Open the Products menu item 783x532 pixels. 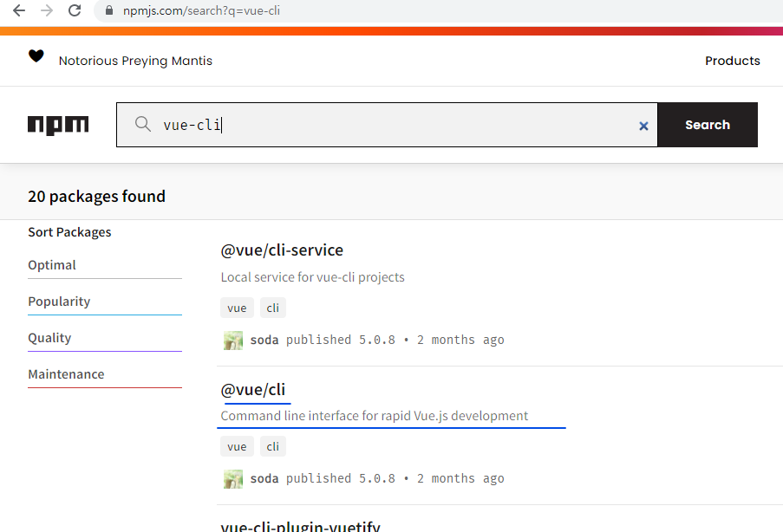(732, 61)
